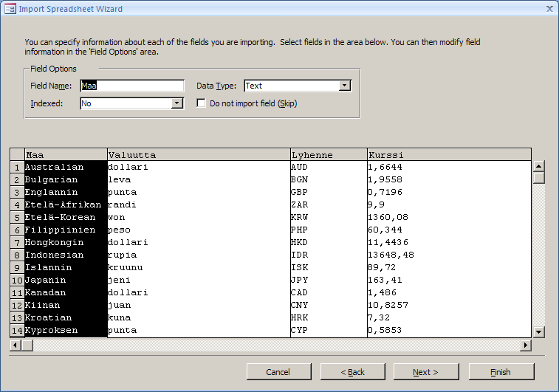Click the Islannin cell

(66, 267)
